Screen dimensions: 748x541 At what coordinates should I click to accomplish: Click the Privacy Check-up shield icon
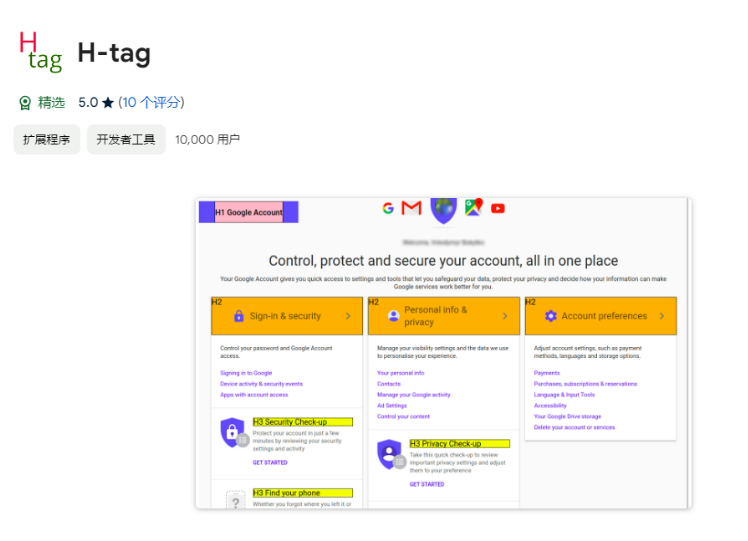click(389, 454)
